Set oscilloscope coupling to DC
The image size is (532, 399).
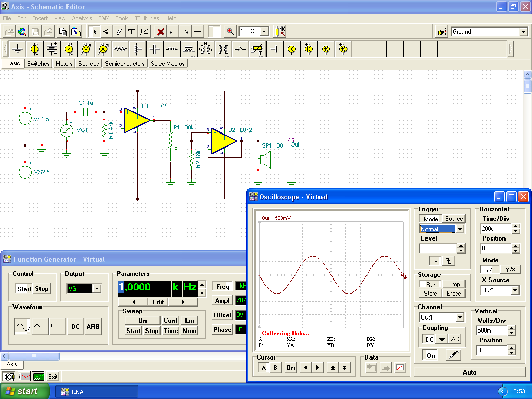pyautogui.click(x=429, y=339)
